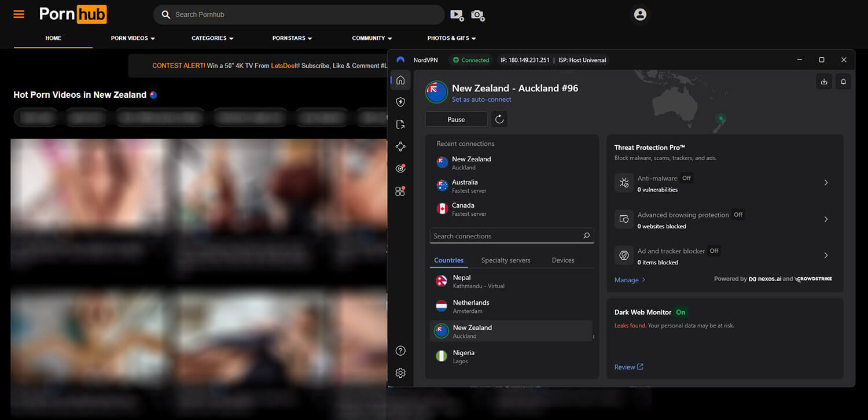The width and height of the screenshot is (868, 420).
Task: Click Connected status indicator in title bar
Action: pyautogui.click(x=472, y=60)
